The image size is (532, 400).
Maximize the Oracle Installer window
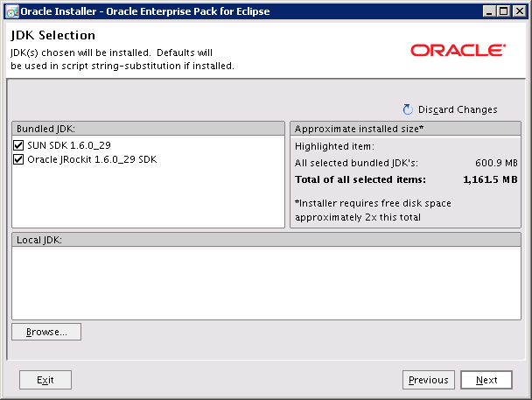point(503,11)
